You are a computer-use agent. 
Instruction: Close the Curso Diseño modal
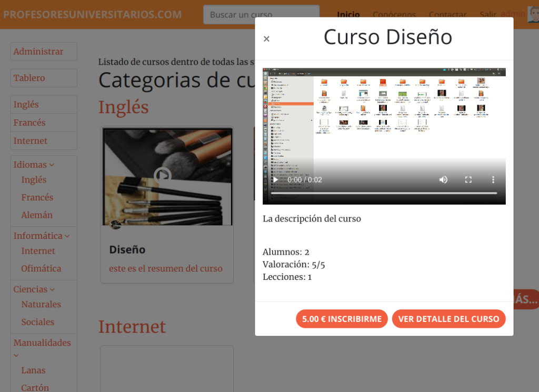pos(266,39)
